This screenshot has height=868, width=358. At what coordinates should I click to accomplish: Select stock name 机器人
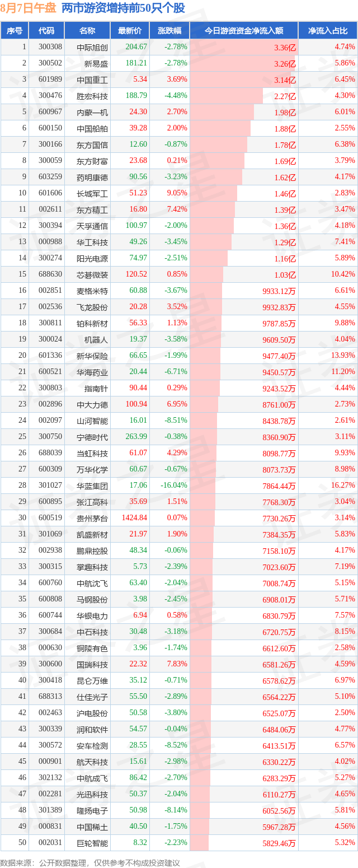pos(96,340)
